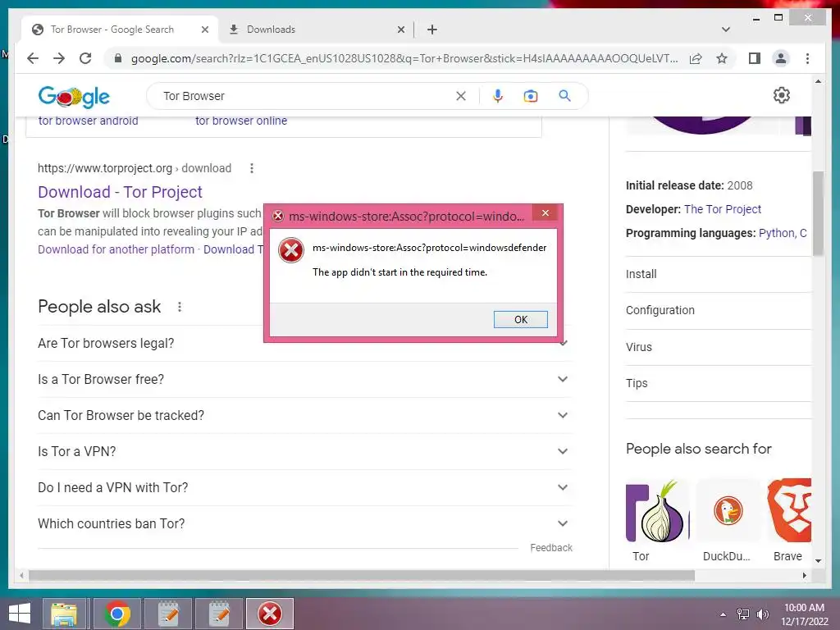This screenshot has width=840, height=630.
Task: Switch to the Downloads tab
Action: tap(316, 30)
